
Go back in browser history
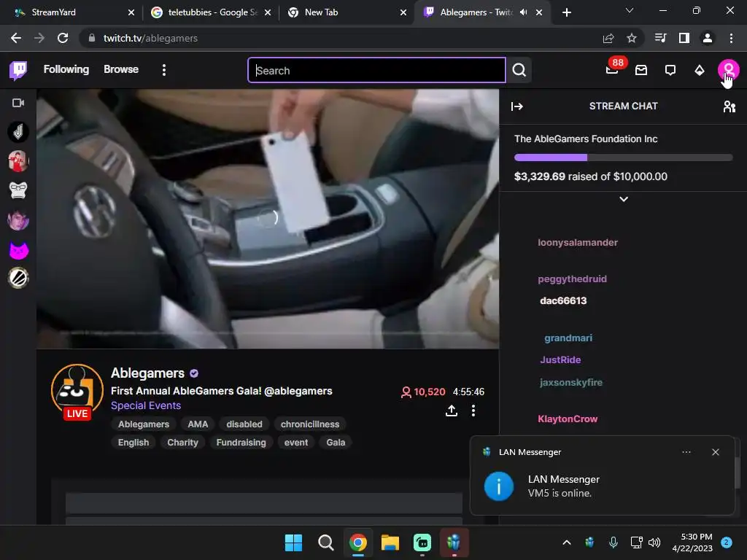[16, 38]
